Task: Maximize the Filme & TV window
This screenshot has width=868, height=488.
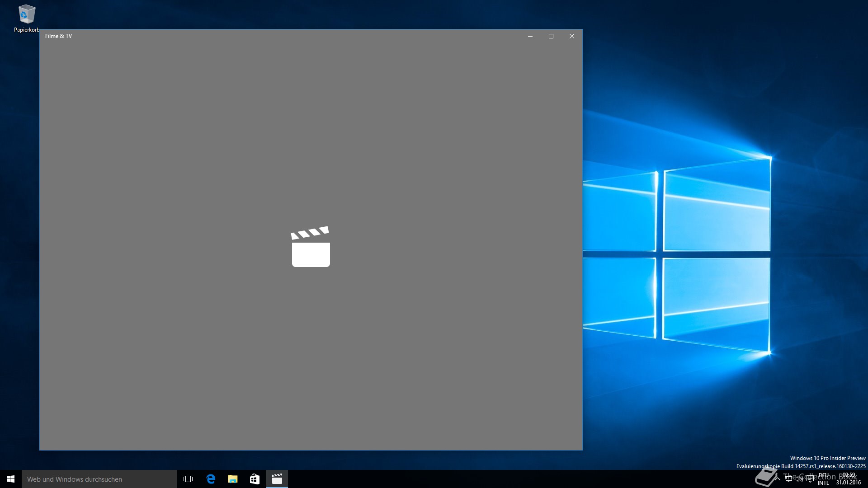Action: pyautogui.click(x=551, y=36)
